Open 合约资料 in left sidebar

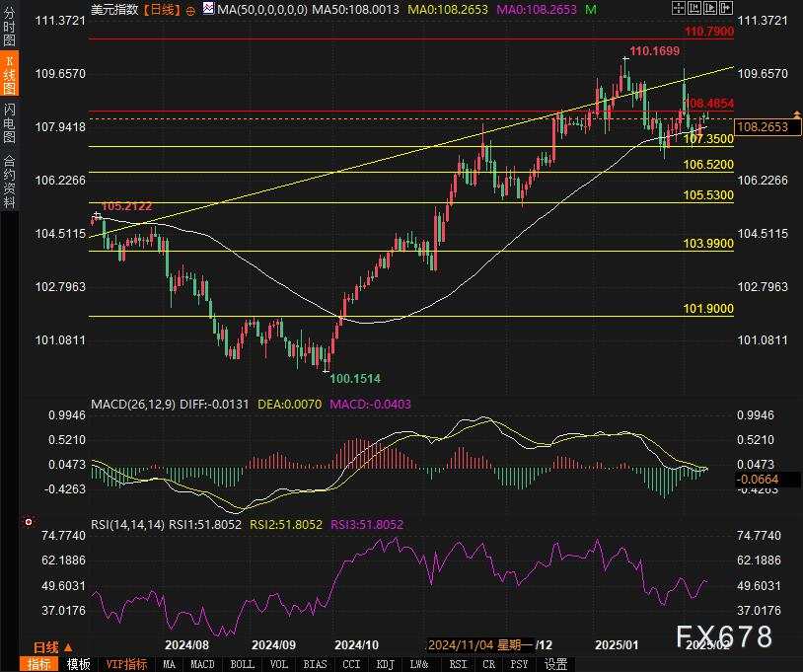9,181
